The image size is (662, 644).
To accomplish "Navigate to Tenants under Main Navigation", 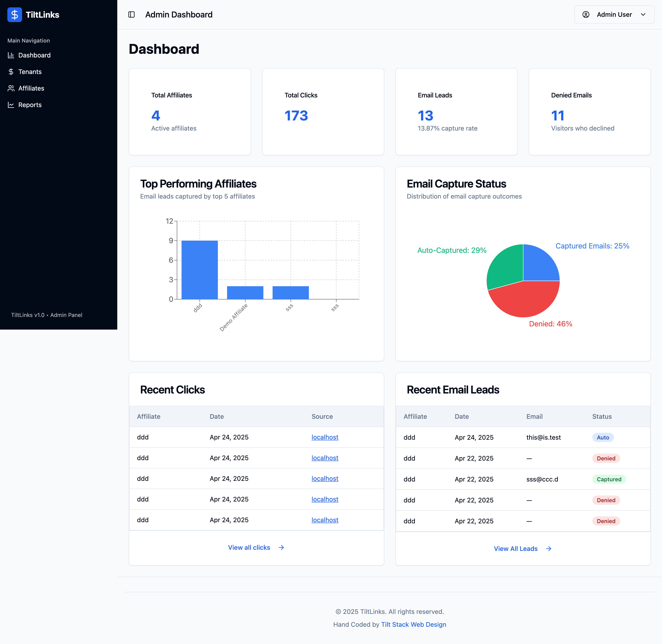I will (x=30, y=72).
